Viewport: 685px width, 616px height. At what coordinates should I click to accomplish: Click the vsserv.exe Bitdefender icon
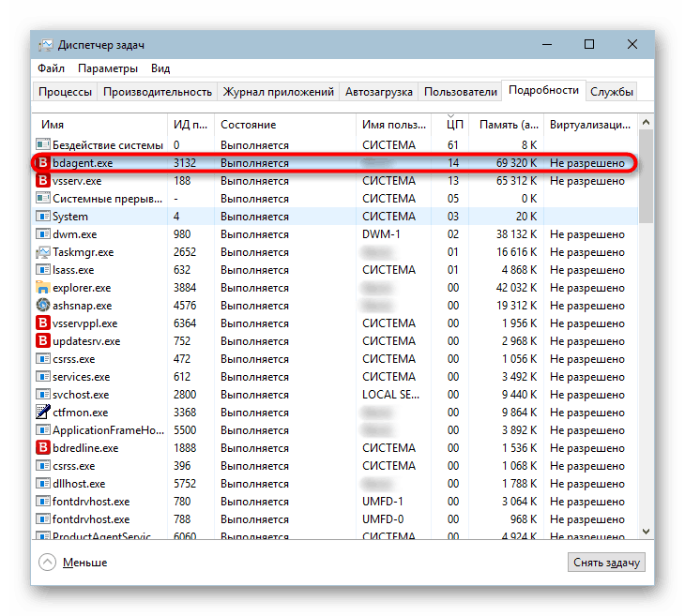(x=43, y=181)
